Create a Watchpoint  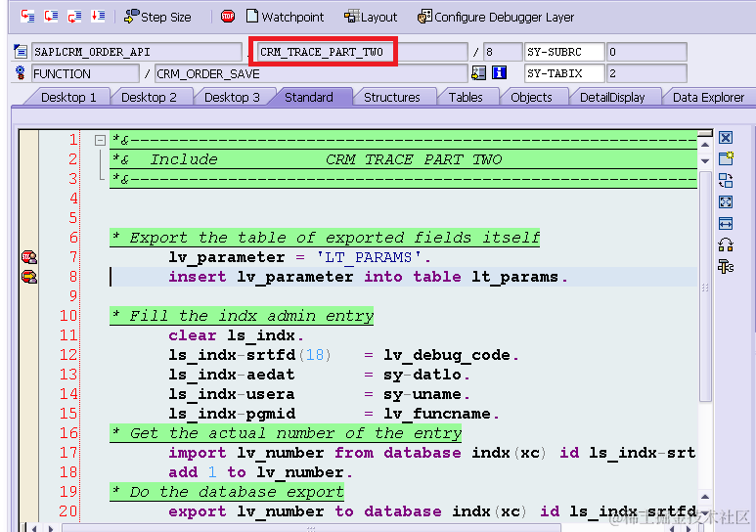coord(285,17)
